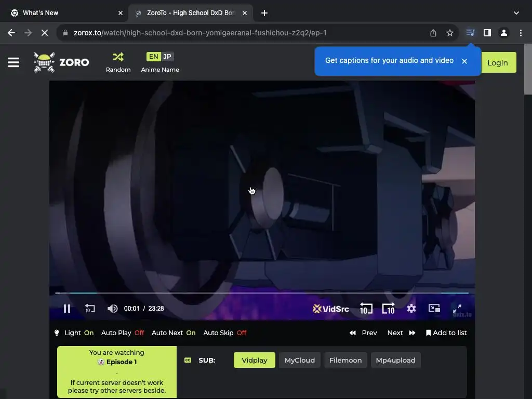This screenshot has height=399, width=532.
Task: Toggle Auto Skip setting
Action: [224, 333]
